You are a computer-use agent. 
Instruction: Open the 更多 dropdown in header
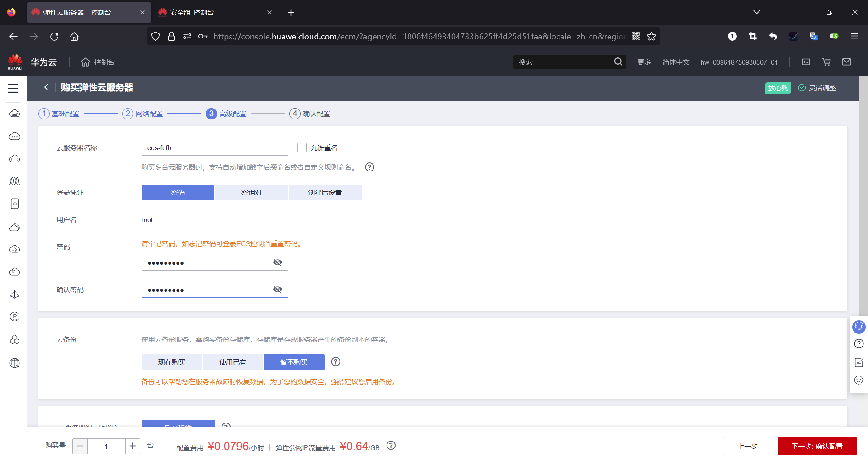[x=644, y=62]
